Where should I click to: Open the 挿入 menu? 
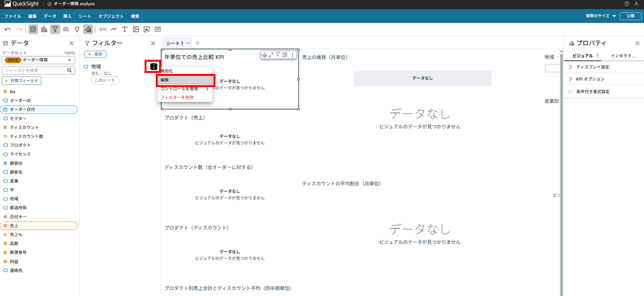coord(67,16)
